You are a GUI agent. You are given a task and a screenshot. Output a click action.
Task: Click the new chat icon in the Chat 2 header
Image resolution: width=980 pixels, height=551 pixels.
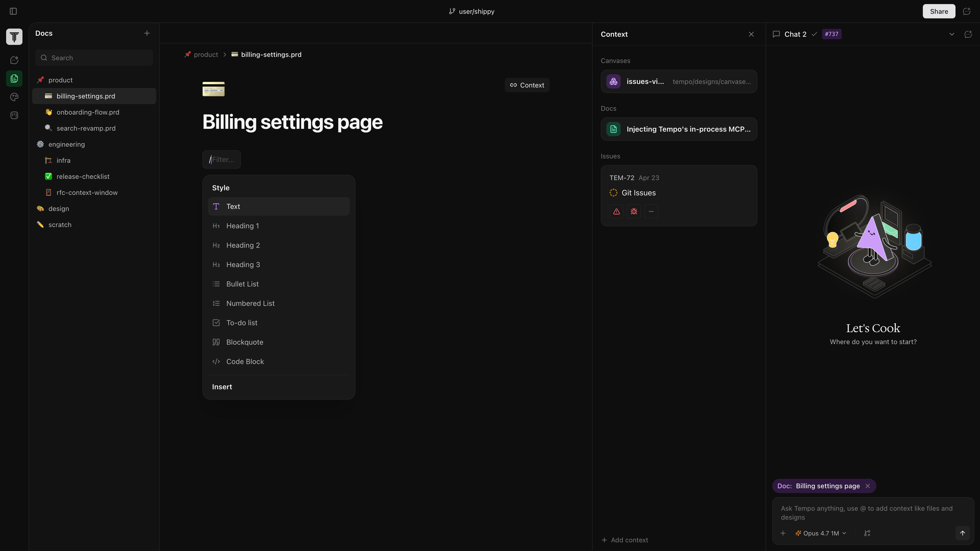tap(968, 34)
